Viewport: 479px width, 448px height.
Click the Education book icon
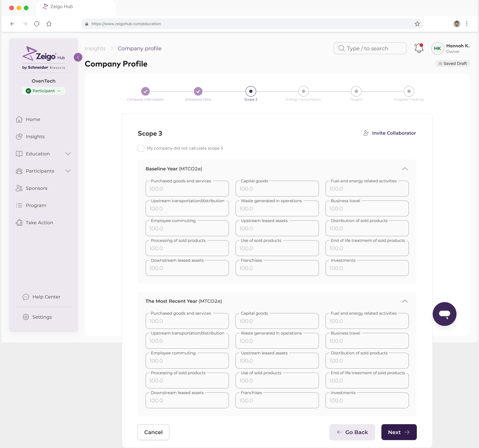pyautogui.click(x=19, y=154)
